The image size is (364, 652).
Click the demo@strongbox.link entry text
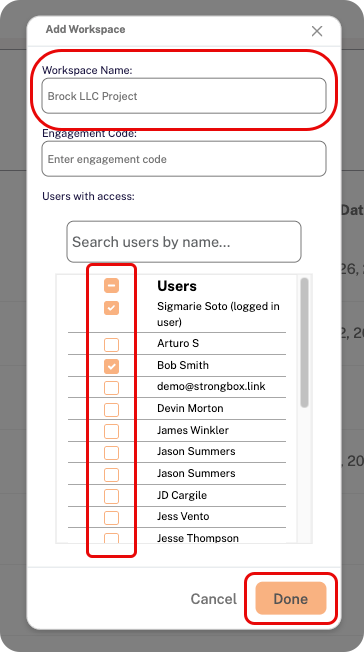click(x=211, y=386)
